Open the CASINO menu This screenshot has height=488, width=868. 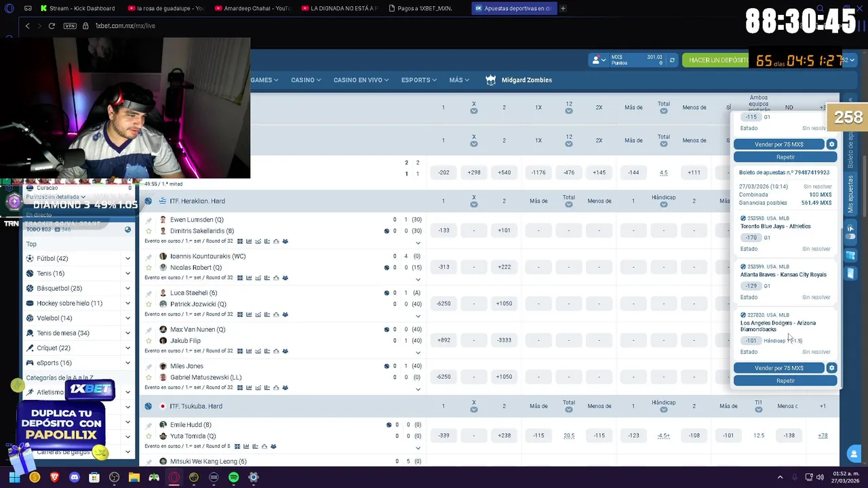(x=306, y=80)
